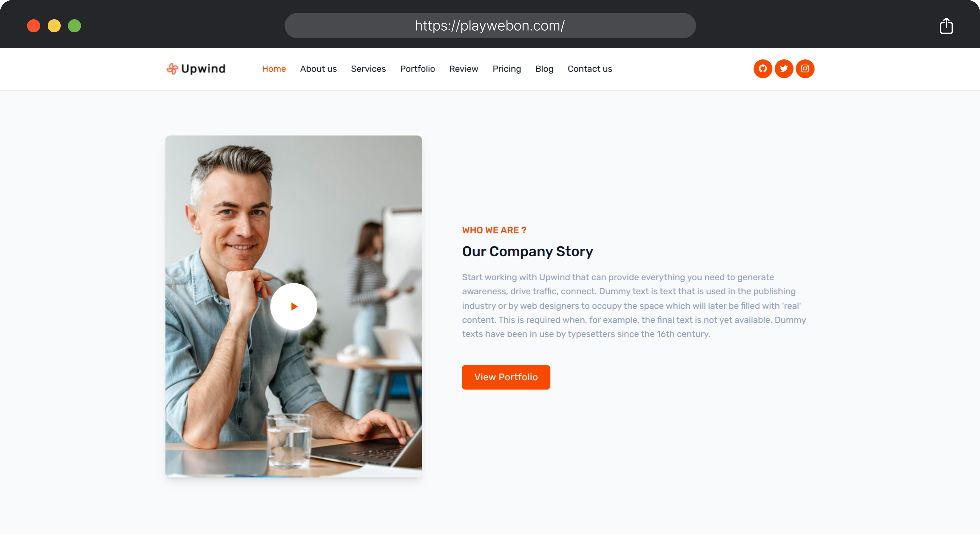Click the smiling man video thumbnail
The width and height of the screenshot is (980, 551).
pyautogui.click(x=293, y=307)
